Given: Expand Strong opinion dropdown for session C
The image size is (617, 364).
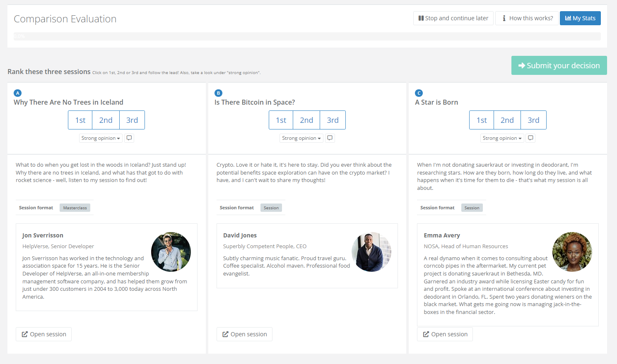Looking at the screenshot, I should tap(502, 138).
